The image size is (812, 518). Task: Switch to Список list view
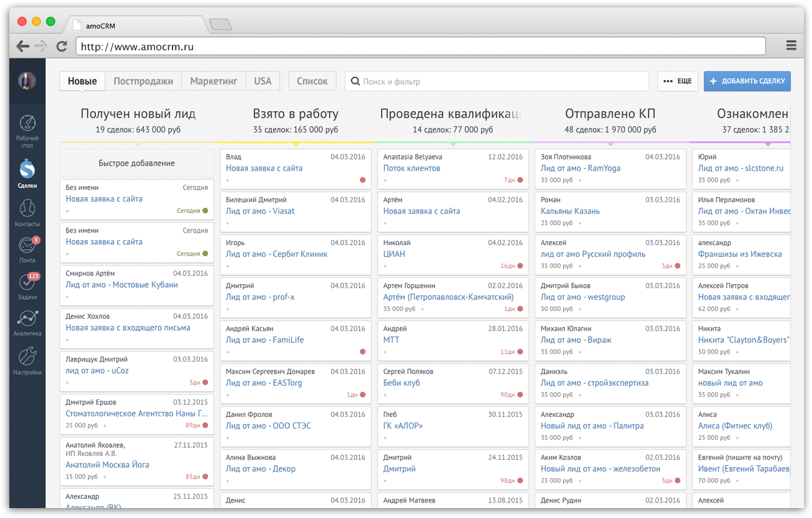click(312, 81)
